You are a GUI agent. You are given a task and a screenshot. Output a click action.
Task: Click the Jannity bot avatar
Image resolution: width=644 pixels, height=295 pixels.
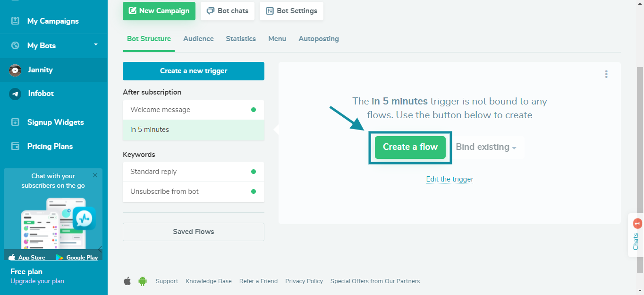tap(15, 69)
